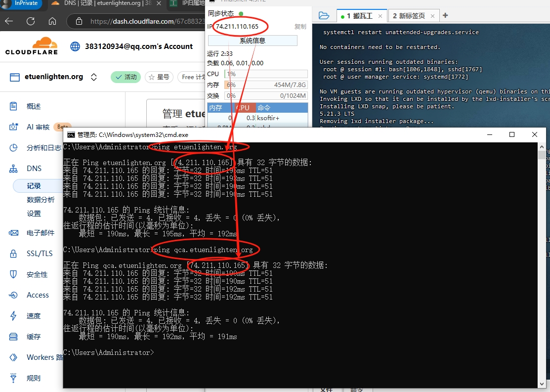
Task: Maximize the cmd.exe window
Action: coord(512,134)
